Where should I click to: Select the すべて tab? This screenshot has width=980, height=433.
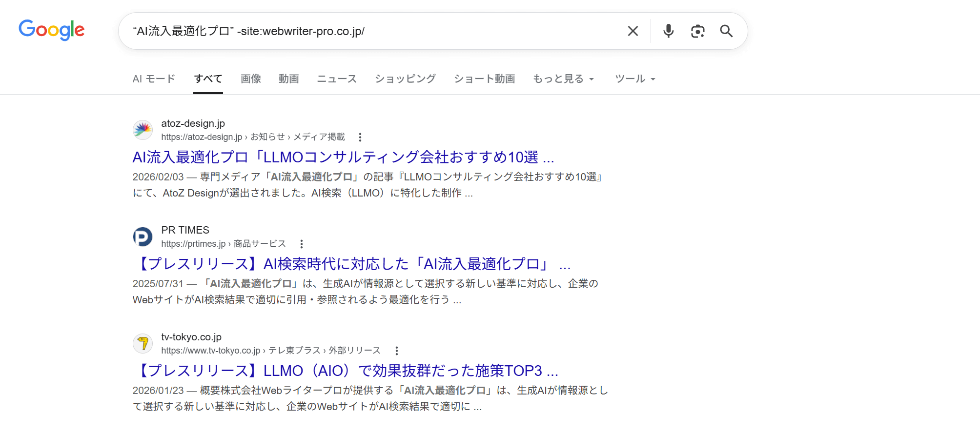coord(208,79)
